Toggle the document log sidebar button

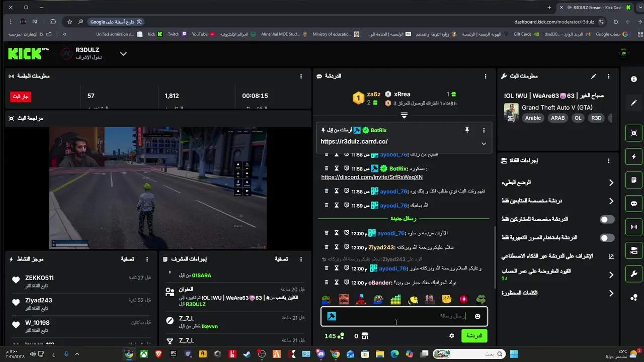634,180
